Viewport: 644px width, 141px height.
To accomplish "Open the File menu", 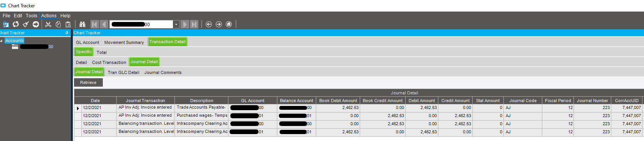I will click(x=7, y=16).
